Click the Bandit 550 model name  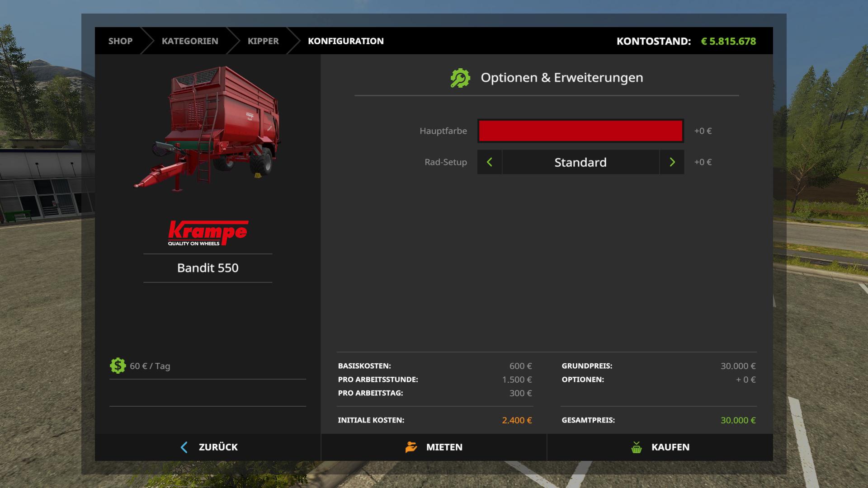(x=208, y=268)
